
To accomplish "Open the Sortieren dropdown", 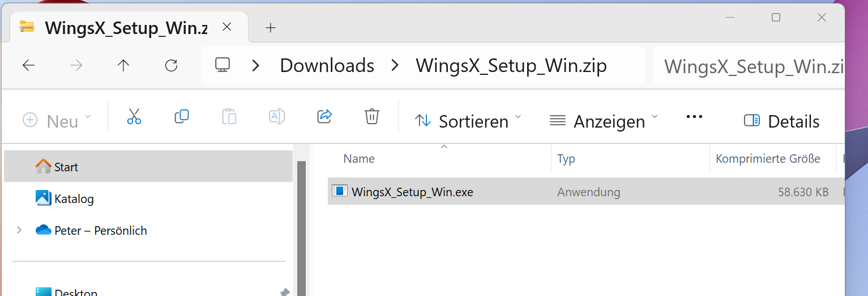I will (x=468, y=120).
